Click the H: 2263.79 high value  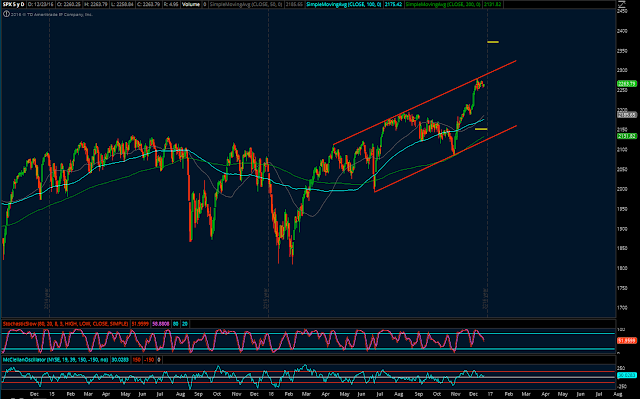click(x=97, y=4)
